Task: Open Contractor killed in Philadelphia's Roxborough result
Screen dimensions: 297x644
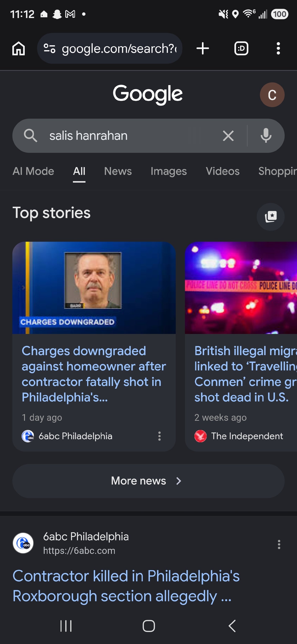Action: pyautogui.click(x=126, y=586)
